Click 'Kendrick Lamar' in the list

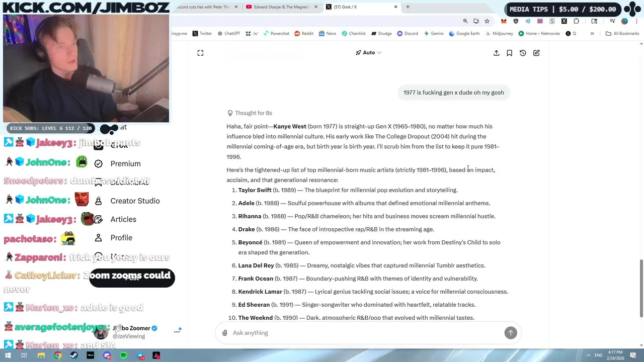pos(260,292)
